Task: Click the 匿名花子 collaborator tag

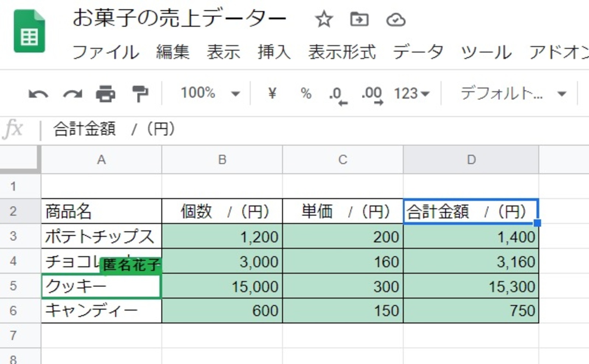Action: [131, 265]
